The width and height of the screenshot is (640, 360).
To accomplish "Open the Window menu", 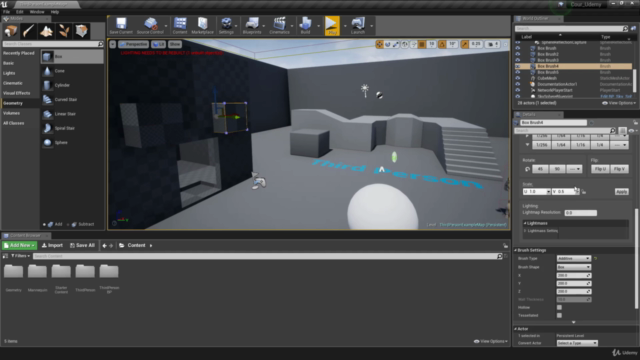I will click(x=37, y=12).
